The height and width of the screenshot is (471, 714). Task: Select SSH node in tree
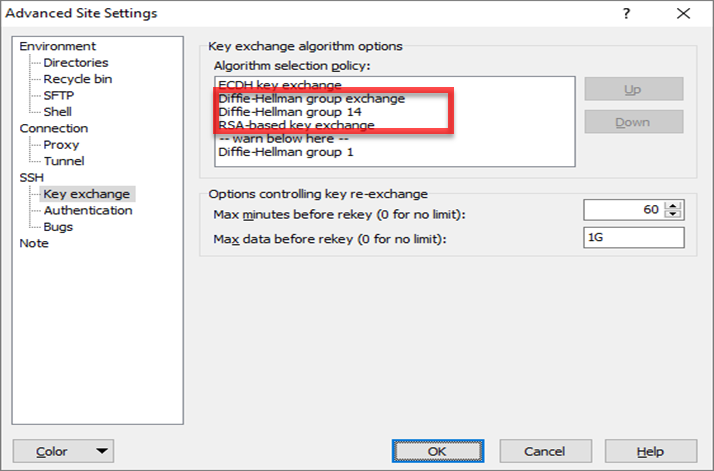coord(31,178)
